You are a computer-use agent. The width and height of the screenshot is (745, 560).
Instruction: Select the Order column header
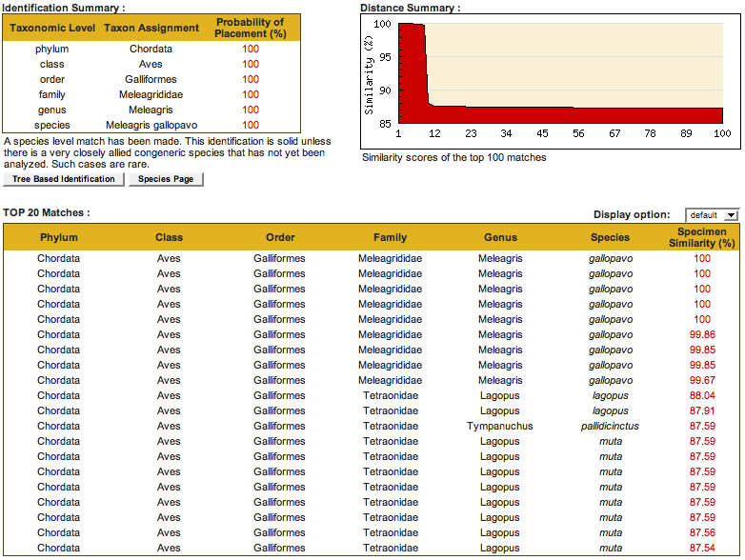pos(280,237)
